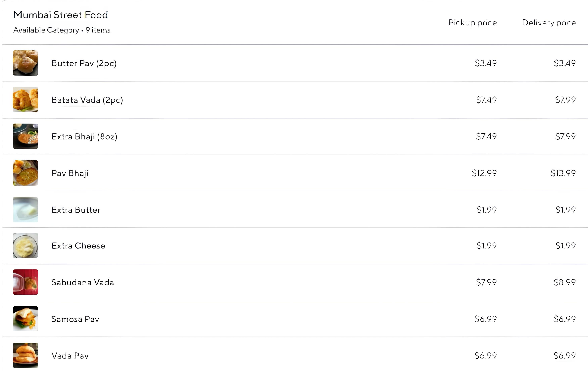Click the Extra Butter thumbnail image
Screen dimensions: 588x373
click(25, 210)
